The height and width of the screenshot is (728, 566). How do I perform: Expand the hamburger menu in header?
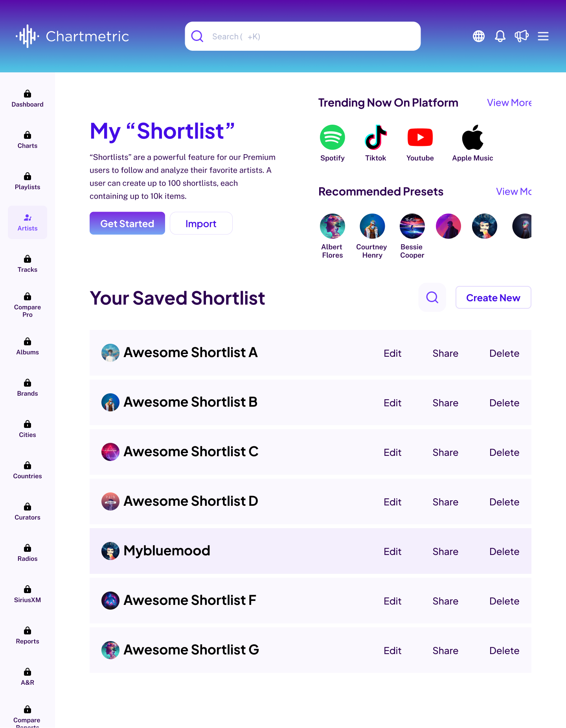543,36
